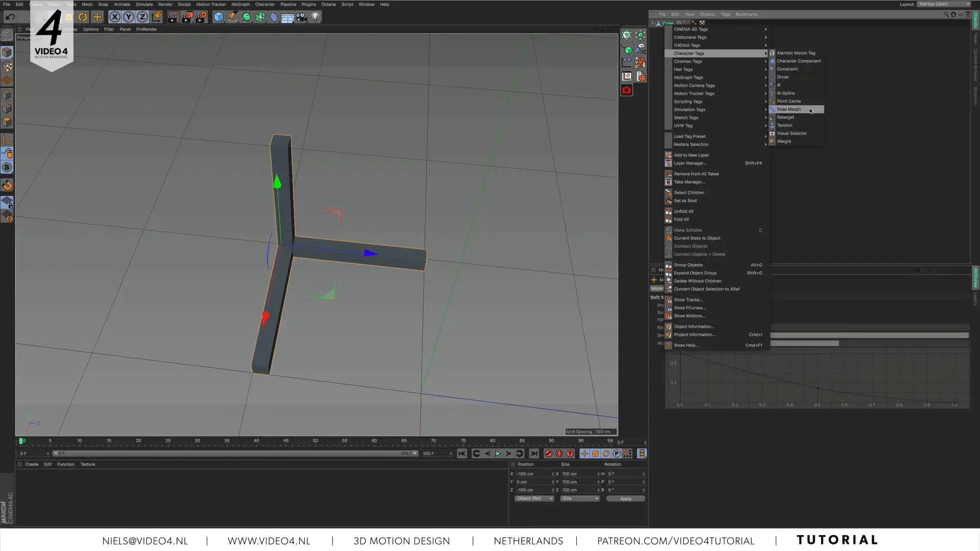Open Edit Render Settings icon
The image size is (980, 551).
click(x=201, y=17)
